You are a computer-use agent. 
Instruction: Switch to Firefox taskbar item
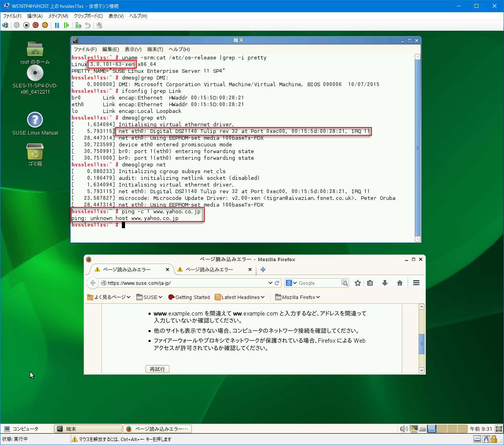pos(157,429)
